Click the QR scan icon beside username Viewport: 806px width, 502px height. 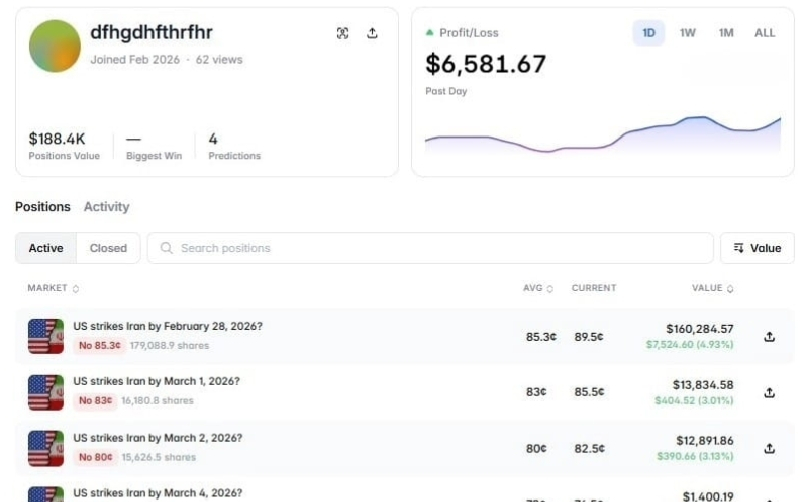343,33
